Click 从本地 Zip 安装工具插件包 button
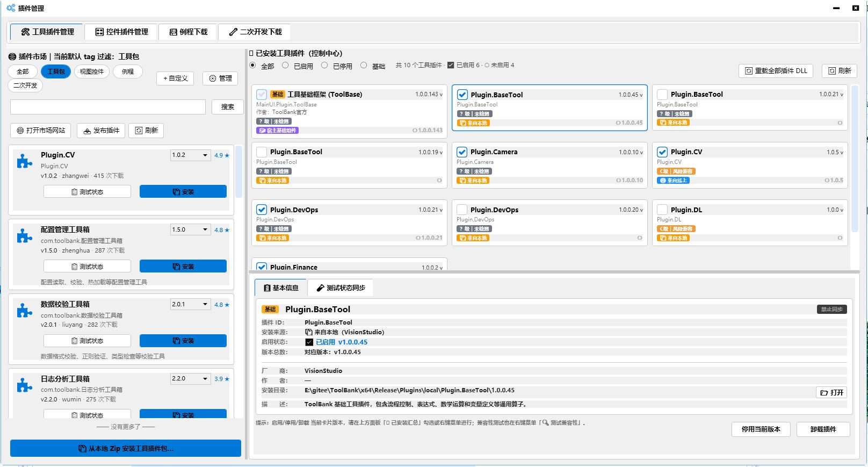The image size is (868, 467). pyautogui.click(x=126, y=449)
